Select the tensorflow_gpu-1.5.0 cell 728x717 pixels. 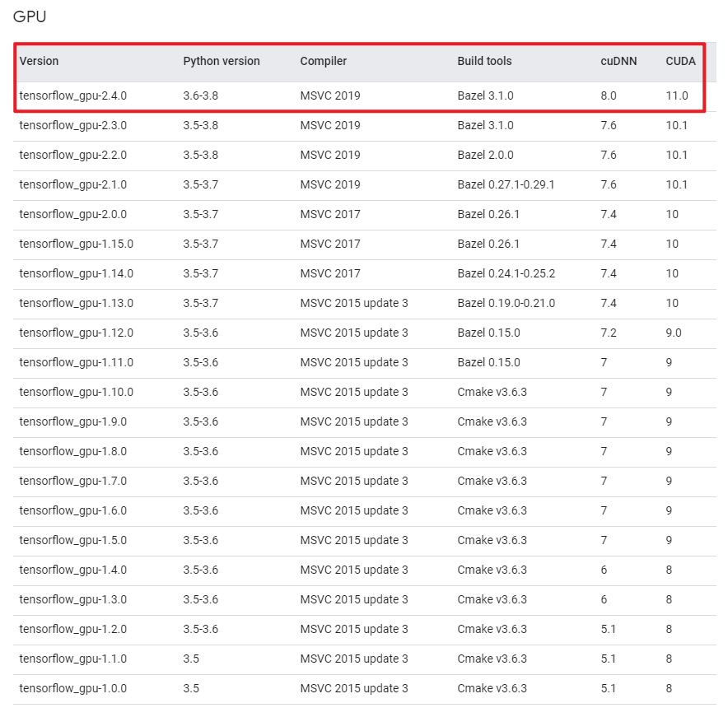73,541
